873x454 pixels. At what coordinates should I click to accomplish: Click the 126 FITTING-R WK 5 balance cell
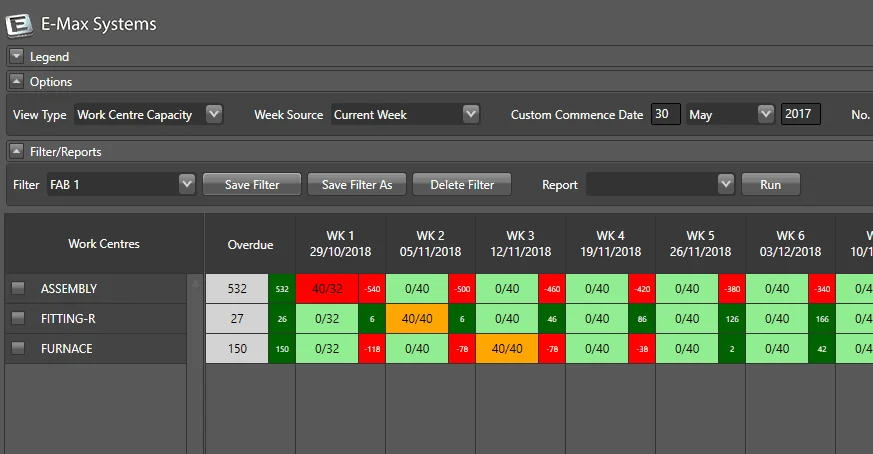(732, 319)
